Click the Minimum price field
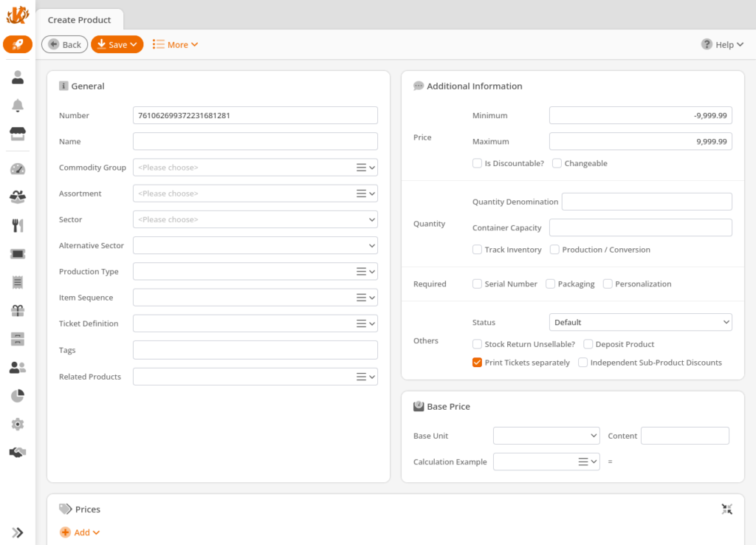This screenshot has width=756, height=545. [x=640, y=115]
